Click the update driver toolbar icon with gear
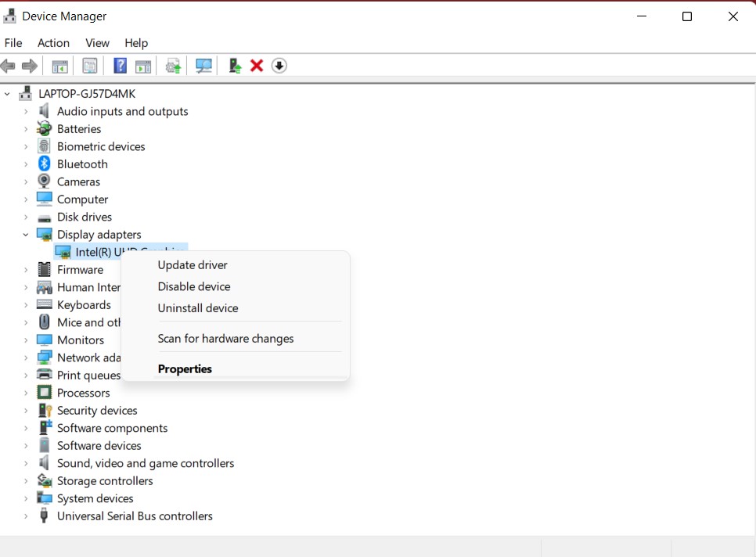The width and height of the screenshot is (756, 557). (173, 66)
